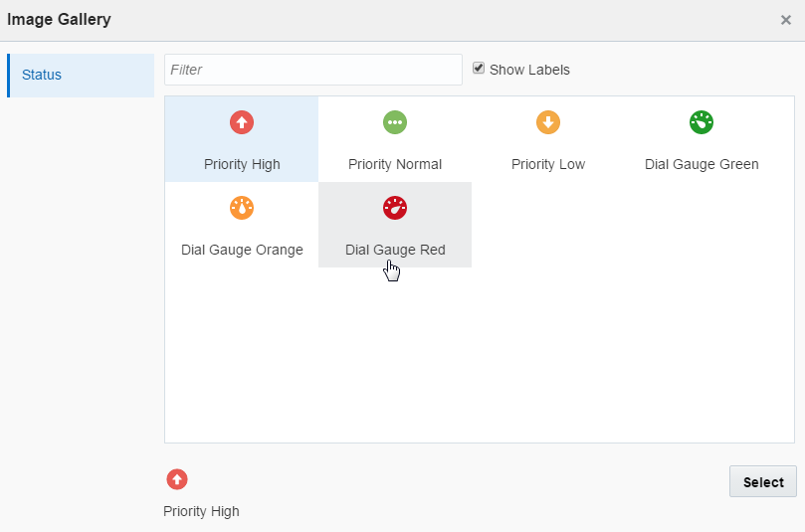Pick the Priority Low orange arrow icon
This screenshot has height=532, width=805.
point(548,122)
